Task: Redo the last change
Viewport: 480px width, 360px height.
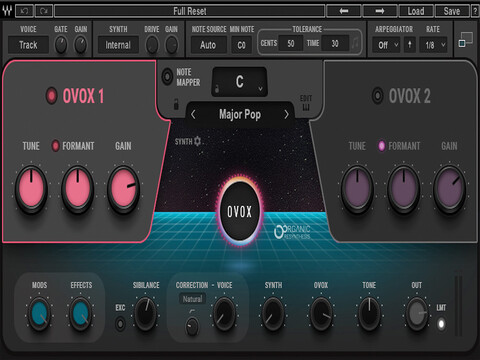Action: (44, 11)
